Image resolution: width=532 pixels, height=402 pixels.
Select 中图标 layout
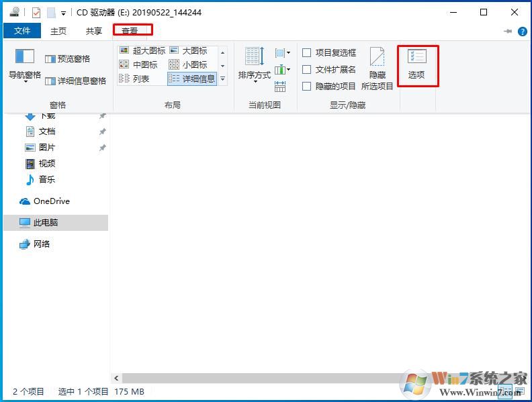(x=138, y=64)
